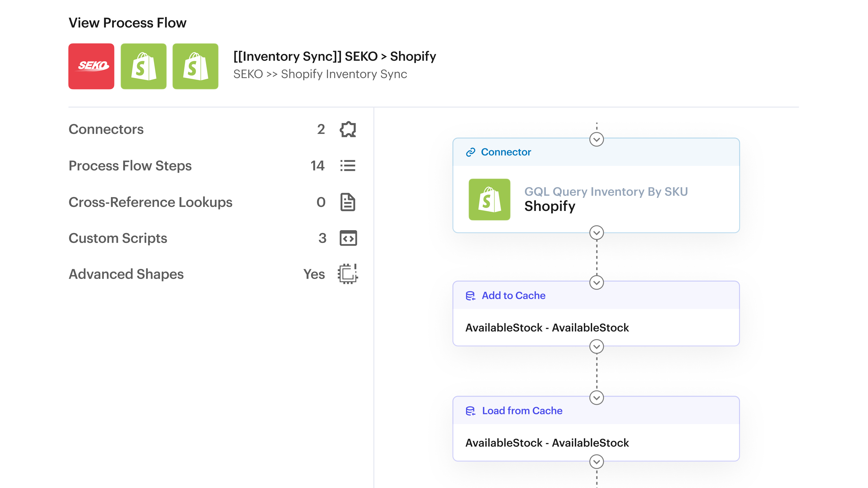Click the Advanced Shapes chip icon
Viewport: 868px width, 488px height.
pos(348,274)
